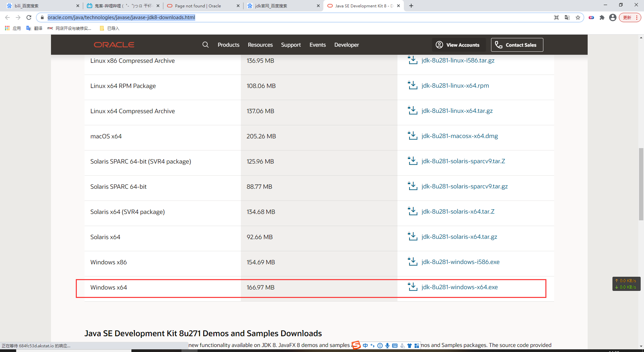Click download icon for jdk-8u281-solaris-sparcv9.tar.Z
The image size is (644, 352).
click(412, 161)
